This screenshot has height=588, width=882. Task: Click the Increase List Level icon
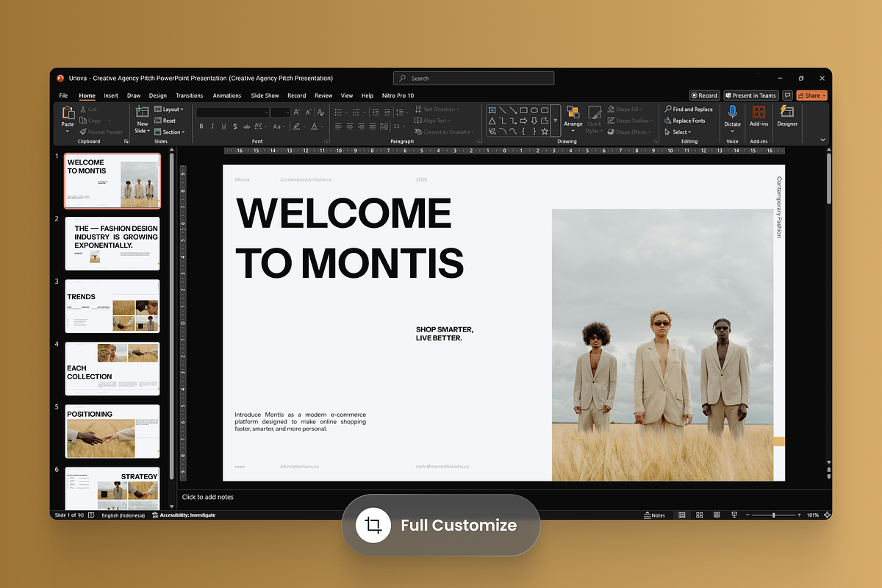tap(387, 112)
